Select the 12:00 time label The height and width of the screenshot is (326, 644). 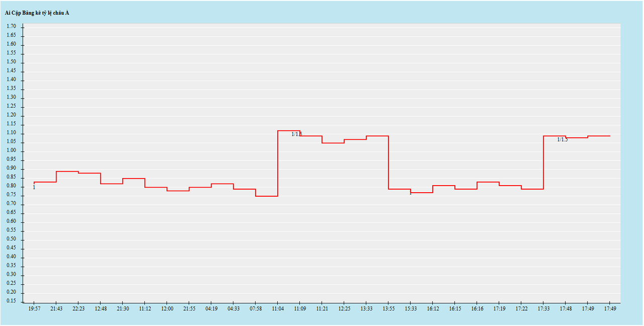pyautogui.click(x=167, y=309)
